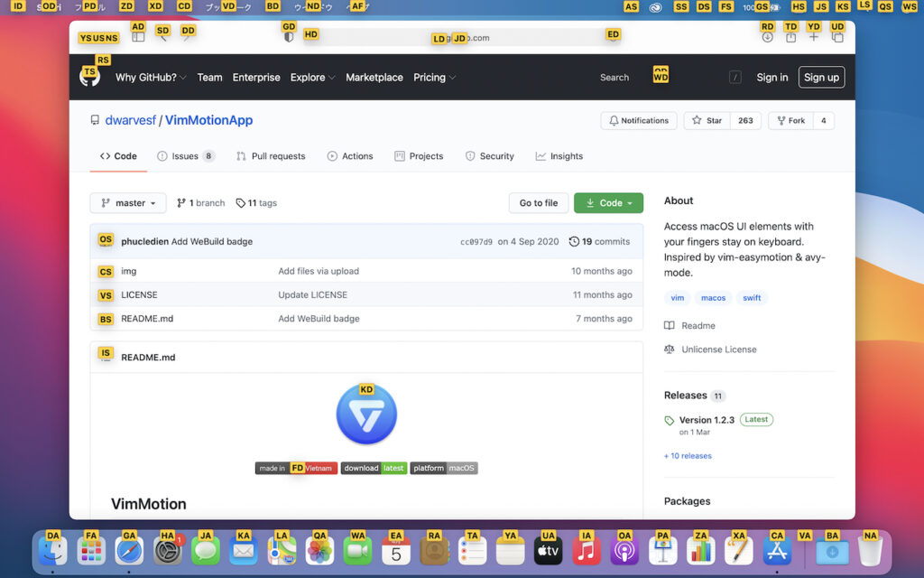Click the Go to file button
The image size is (924, 578).
click(539, 203)
